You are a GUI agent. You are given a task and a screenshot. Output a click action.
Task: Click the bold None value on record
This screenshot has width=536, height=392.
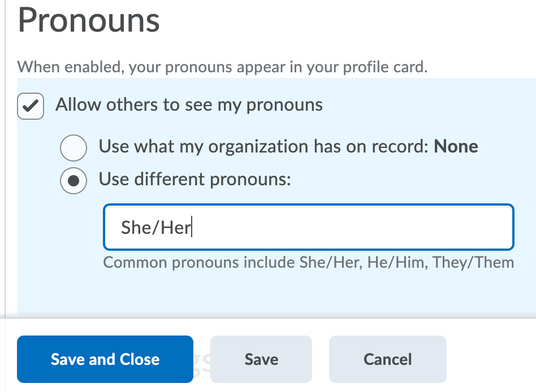click(456, 147)
